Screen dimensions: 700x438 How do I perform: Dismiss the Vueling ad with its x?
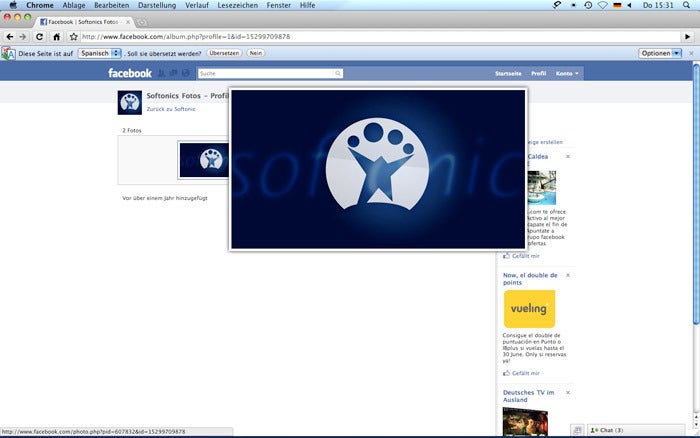point(568,275)
